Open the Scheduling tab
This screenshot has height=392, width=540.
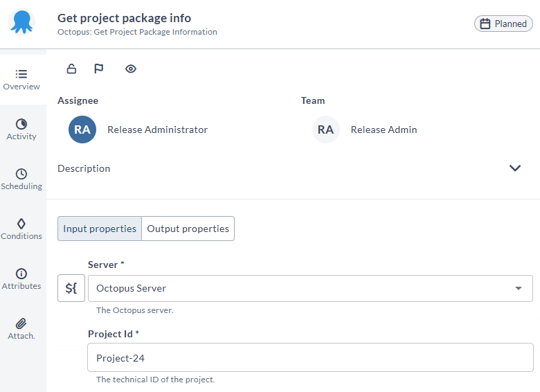(x=21, y=179)
